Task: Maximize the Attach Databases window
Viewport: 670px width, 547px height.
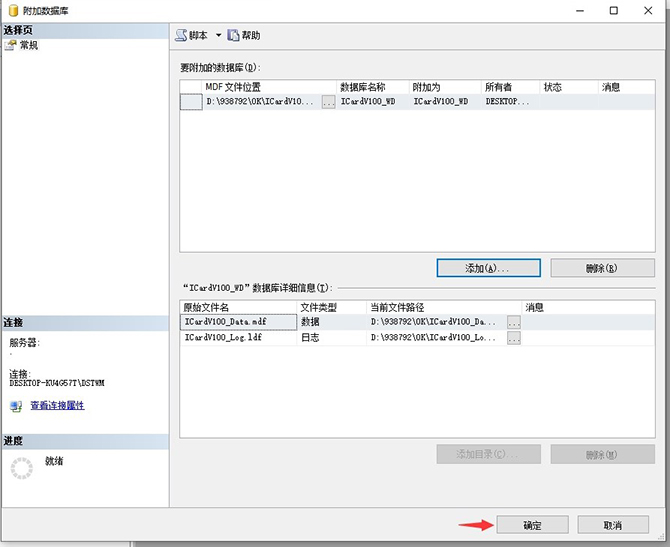Action: coord(614,11)
